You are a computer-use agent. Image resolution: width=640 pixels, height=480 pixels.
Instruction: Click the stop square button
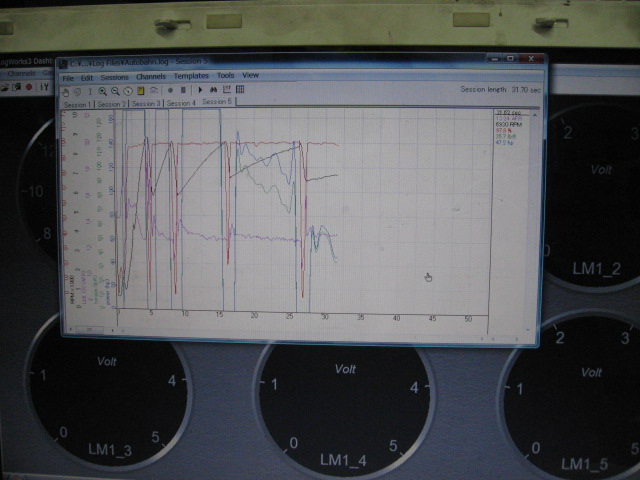point(183,90)
